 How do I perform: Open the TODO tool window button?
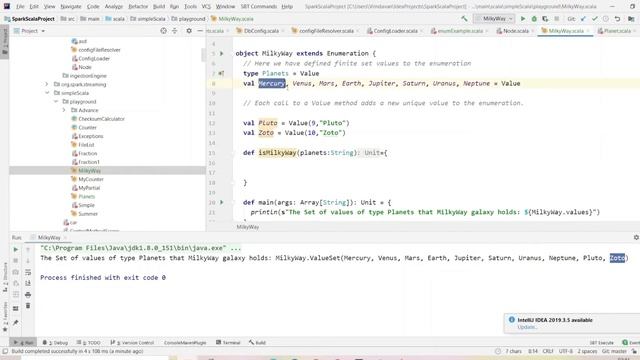[89, 342]
